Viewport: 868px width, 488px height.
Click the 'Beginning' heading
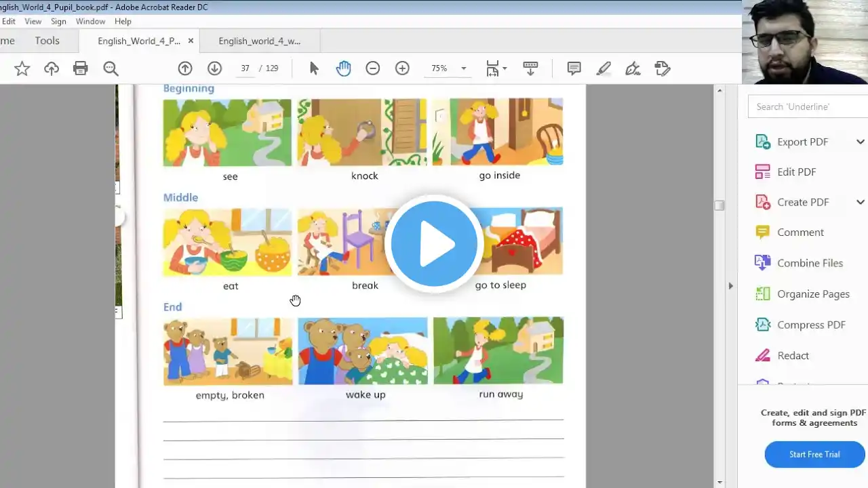[x=189, y=88]
